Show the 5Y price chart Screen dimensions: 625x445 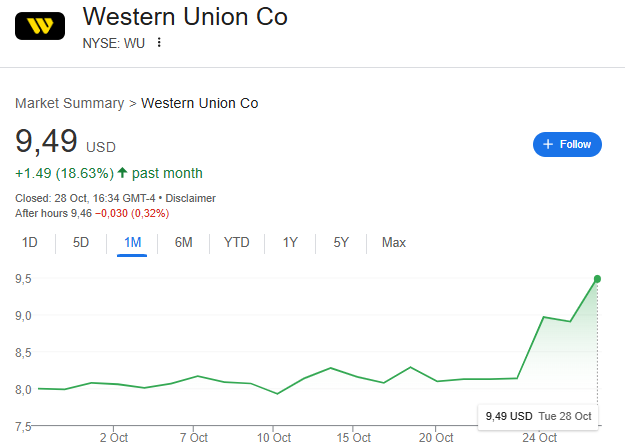[341, 242]
